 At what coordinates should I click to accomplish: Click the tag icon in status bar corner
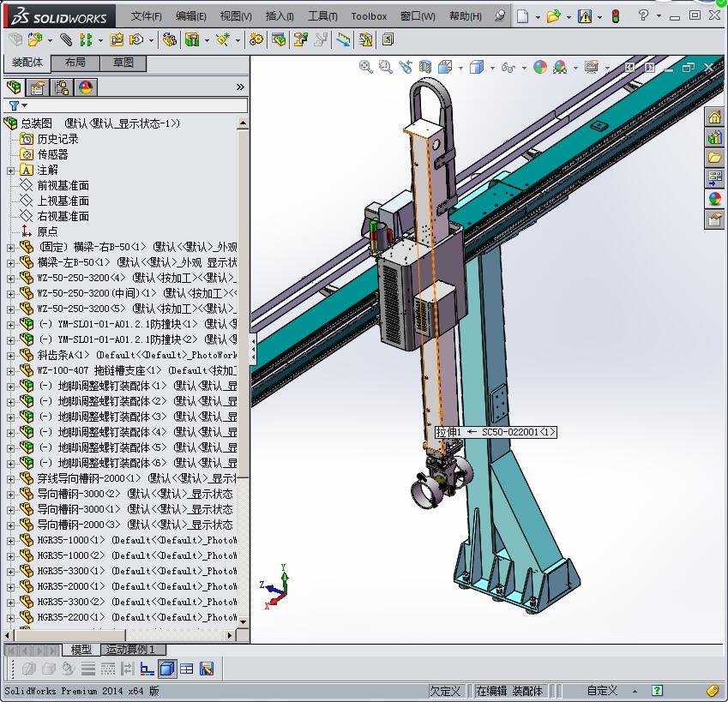point(713,690)
